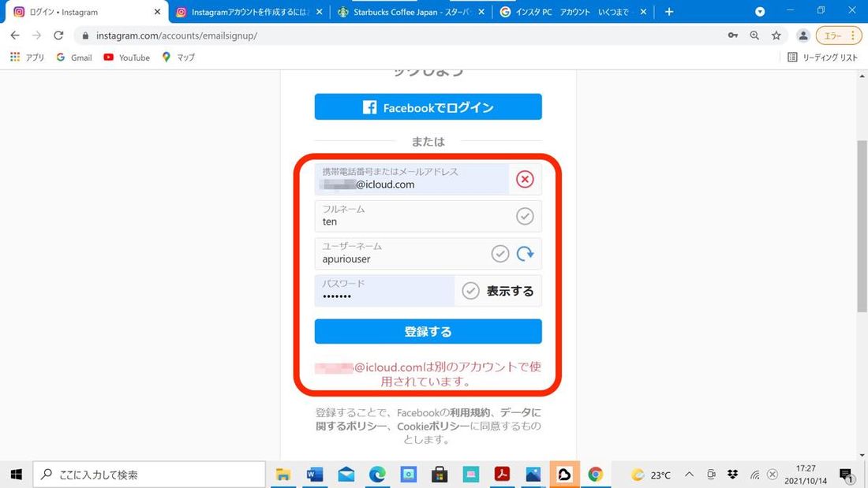868x488 pixels.
Task: Open the リーディング リスト panel
Action: pos(822,57)
